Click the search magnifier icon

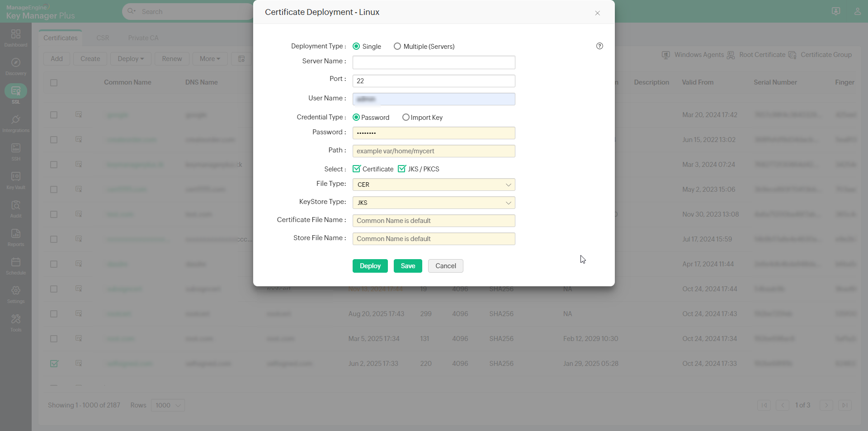[131, 11]
